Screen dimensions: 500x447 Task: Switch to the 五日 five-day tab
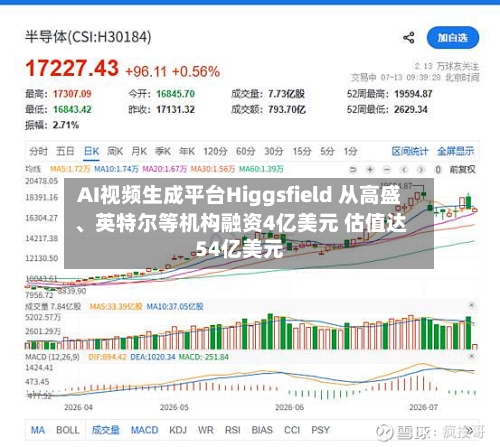click(x=65, y=151)
